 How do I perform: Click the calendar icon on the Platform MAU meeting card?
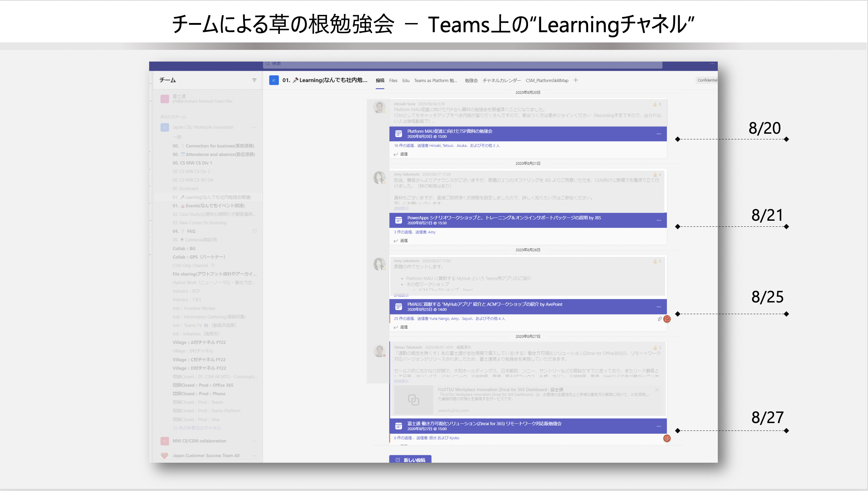[399, 134]
